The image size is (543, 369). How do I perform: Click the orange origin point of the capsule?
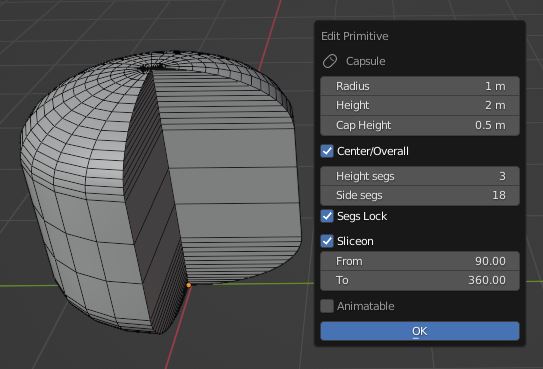click(x=189, y=285)
